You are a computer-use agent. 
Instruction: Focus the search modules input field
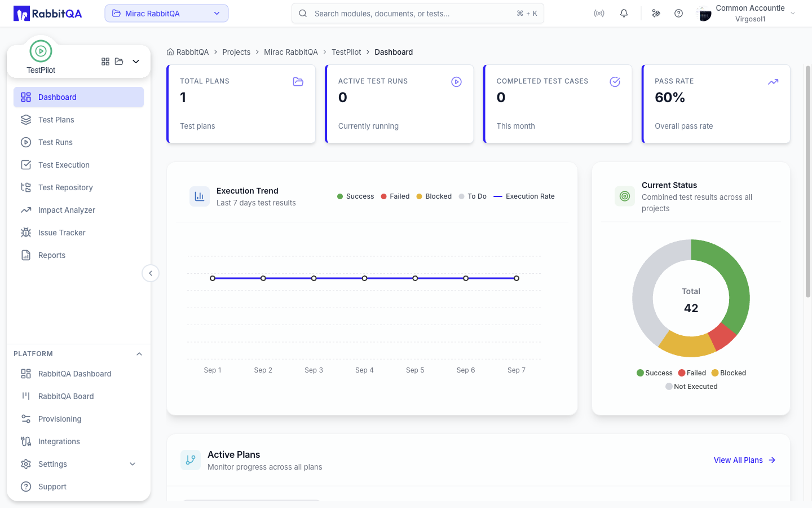tap(418, 14)
